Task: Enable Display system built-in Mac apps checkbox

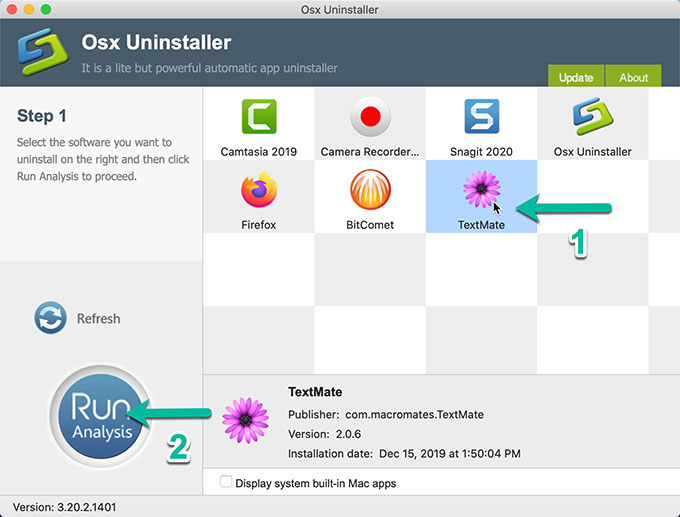Action: [226, 482]
